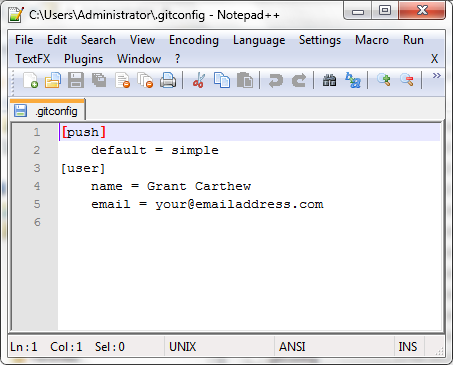Screen dimensions: 453x365
Task: Click the 'default = simple' line
Action: coord(155,150)
